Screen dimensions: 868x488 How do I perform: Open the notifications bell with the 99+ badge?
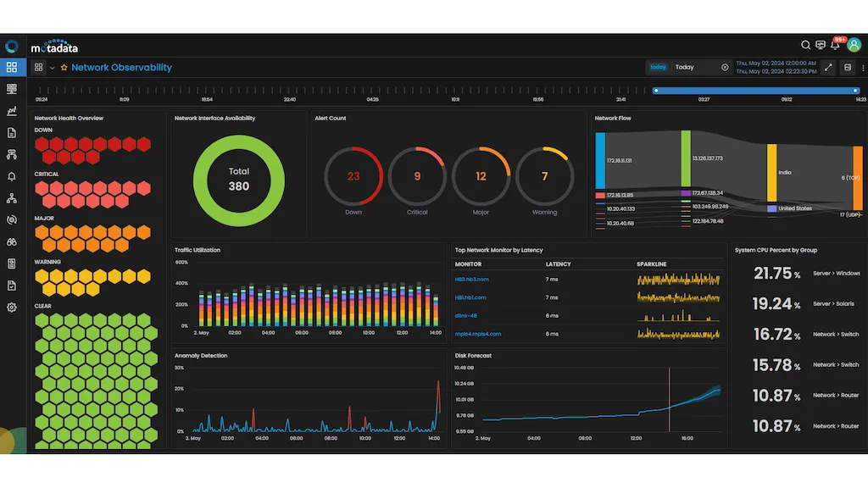pyautogui.click(x=835, y=45)
